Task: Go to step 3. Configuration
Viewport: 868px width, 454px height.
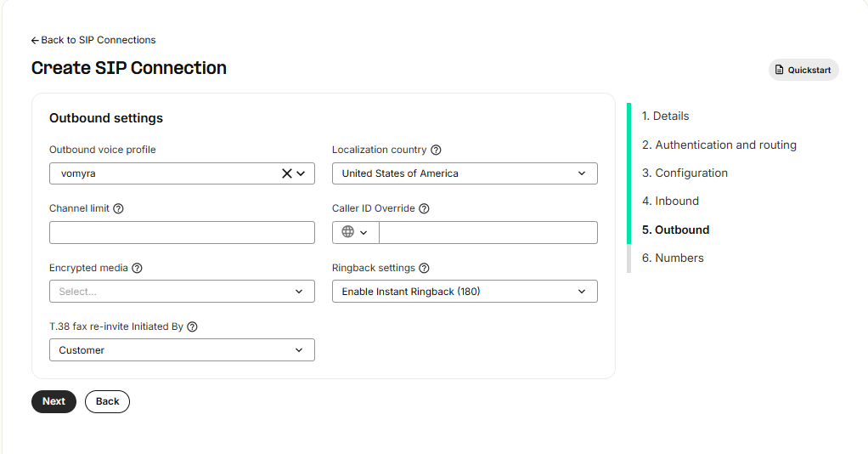Action: point(685,173)
